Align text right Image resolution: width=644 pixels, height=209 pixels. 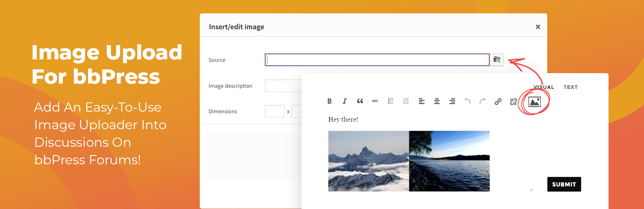(452, 101)
